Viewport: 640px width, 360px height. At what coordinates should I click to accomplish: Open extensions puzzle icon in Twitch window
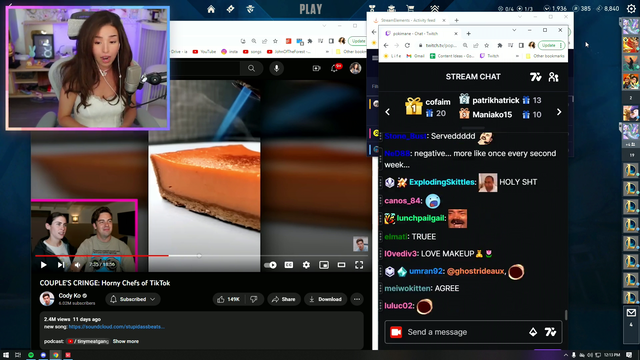(x=500, y=45)
